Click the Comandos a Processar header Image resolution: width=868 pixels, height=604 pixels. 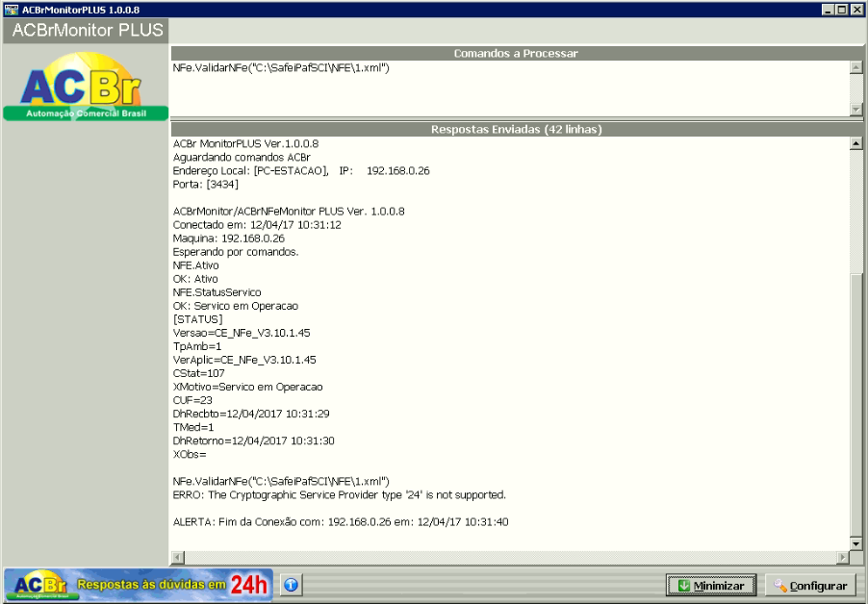(517, 54)
